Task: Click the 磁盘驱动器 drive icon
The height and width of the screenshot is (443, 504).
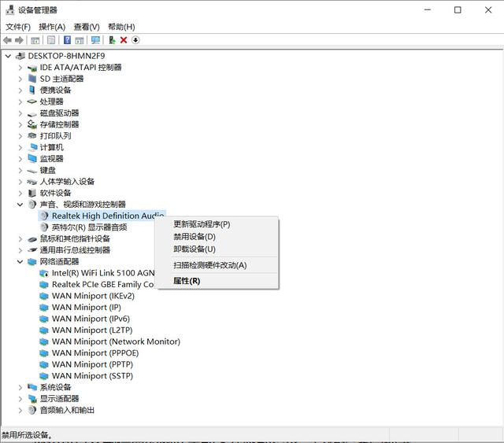Action: (x=32, y=114)
